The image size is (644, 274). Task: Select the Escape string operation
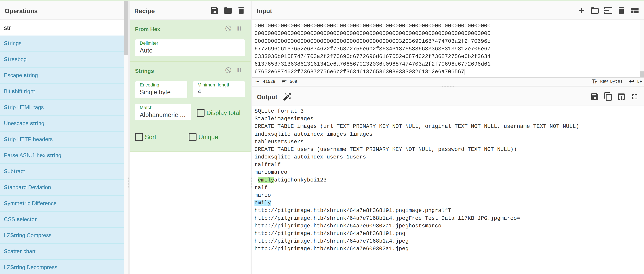click(62, 75)
